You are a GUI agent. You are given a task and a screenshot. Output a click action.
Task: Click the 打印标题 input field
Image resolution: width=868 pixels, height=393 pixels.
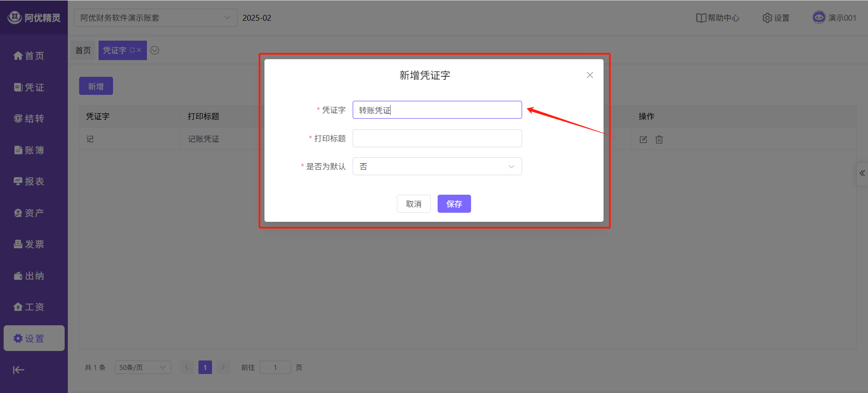point(437,138)
